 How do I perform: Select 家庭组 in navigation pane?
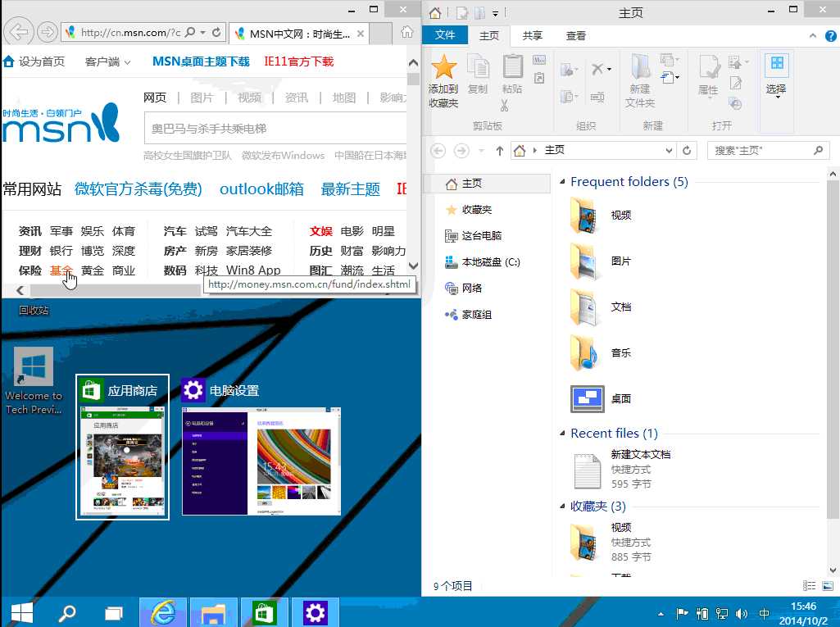tap(468, 315)
